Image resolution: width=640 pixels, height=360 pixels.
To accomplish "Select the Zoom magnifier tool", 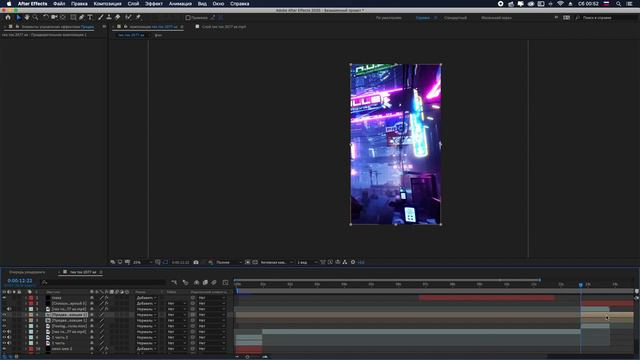I will click(36, 18).
